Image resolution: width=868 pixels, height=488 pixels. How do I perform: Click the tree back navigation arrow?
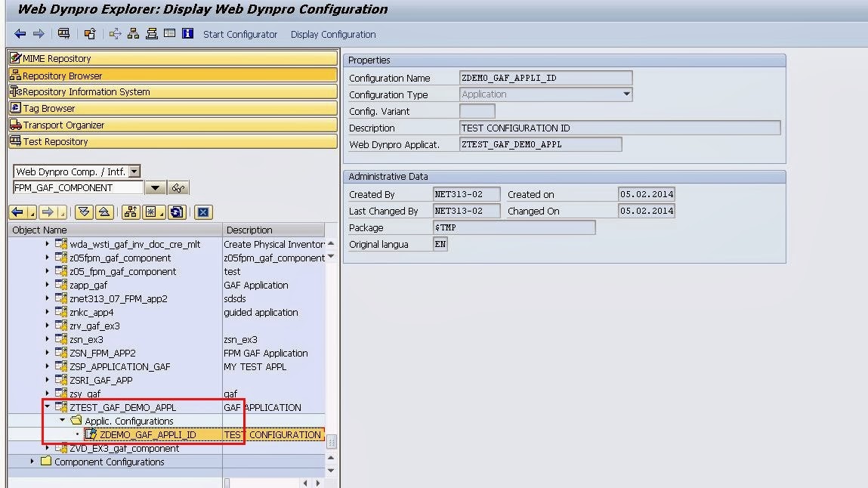pos(17,212)
